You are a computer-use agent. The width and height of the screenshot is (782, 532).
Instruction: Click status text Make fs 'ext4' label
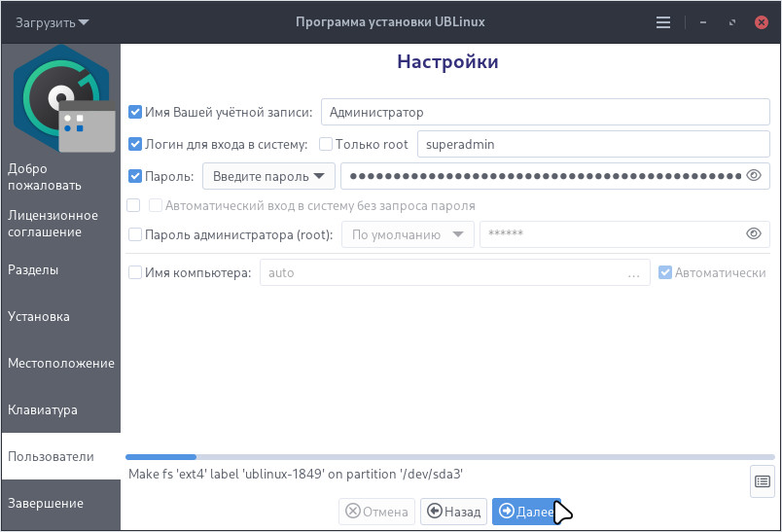[296, 475]
